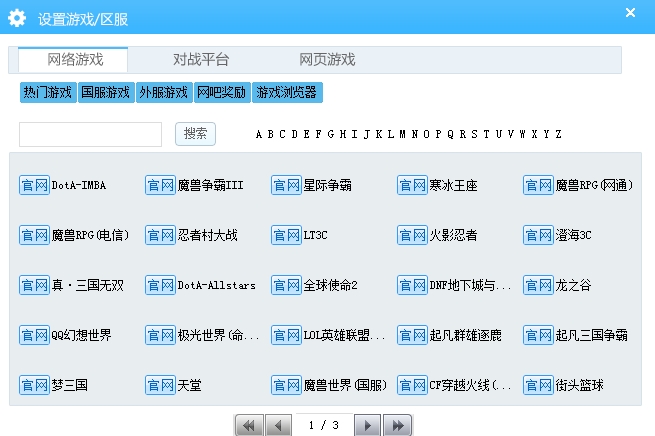Click the 官网 icon for 魔兽世界(国服)
655x436 pixels.
click(x=287, y=385)
